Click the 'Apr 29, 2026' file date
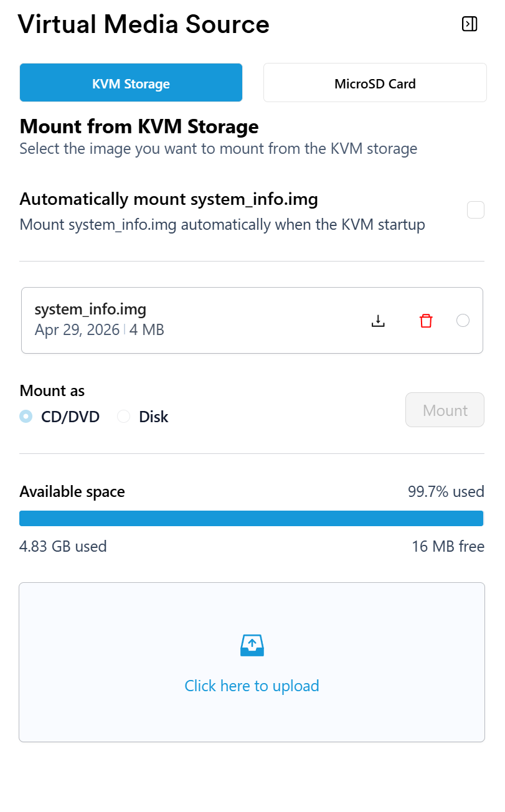Screen dimensions: 505x812 pyautogui.click(x=77, y=329)
